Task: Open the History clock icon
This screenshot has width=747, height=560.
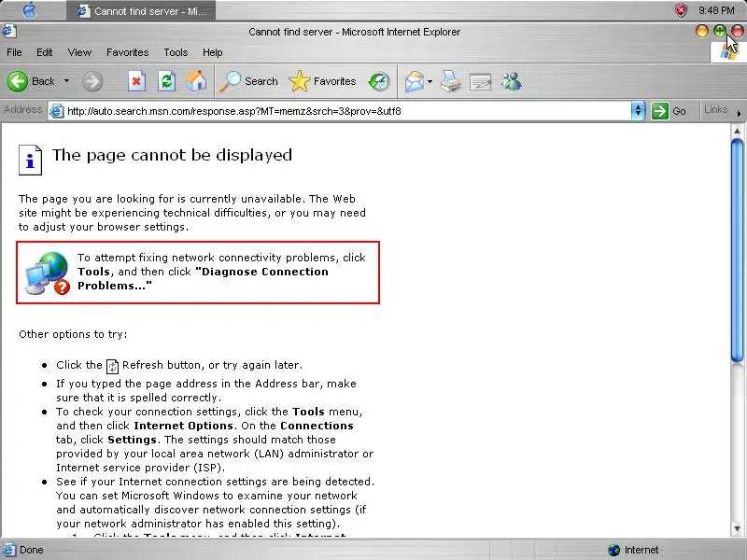Action: click(379, 81)
